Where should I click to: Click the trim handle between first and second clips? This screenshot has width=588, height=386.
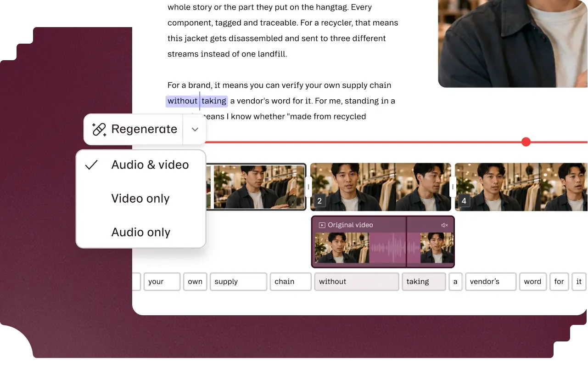[308, 187]
